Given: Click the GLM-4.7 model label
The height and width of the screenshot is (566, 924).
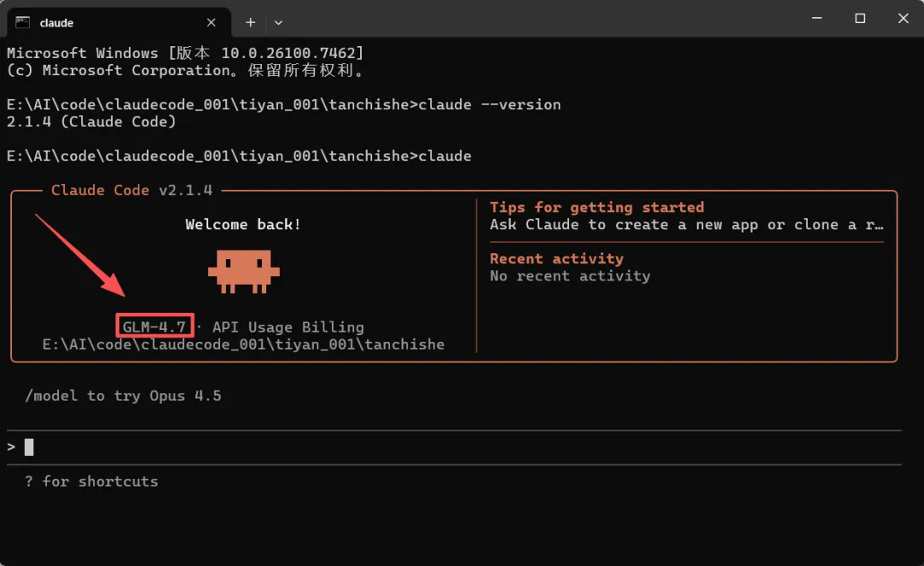Looking at the screenshot, I should tap(154, 327).
